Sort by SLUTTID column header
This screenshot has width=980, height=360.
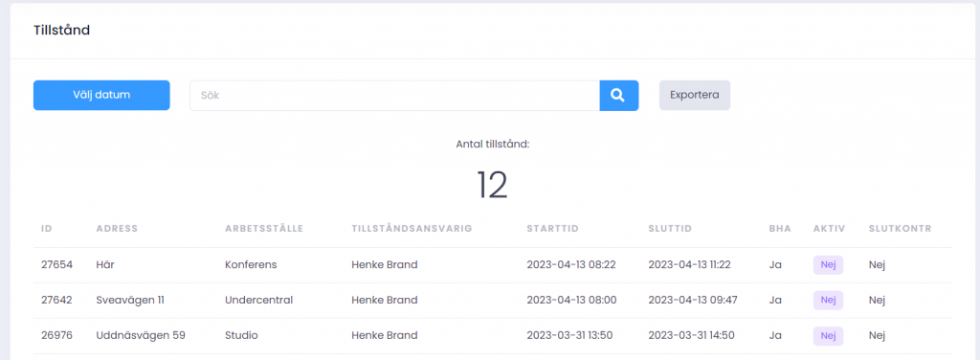pyautogui.click(x=670, y=229)
